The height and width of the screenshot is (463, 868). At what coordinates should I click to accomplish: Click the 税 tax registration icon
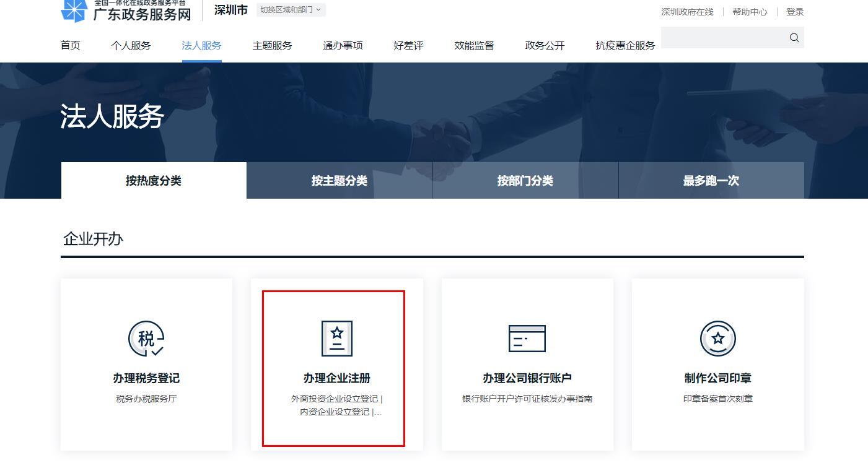146,339
